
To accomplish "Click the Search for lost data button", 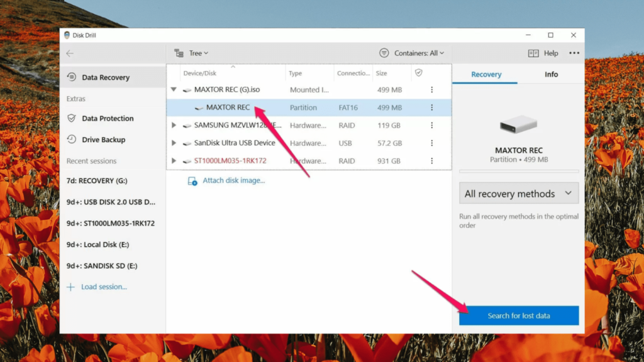I will point(518,315).
